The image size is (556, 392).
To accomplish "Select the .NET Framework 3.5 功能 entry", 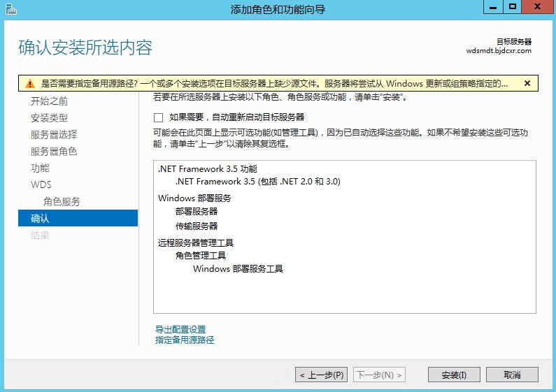I will pyautogui.click(x=208, y=169).
